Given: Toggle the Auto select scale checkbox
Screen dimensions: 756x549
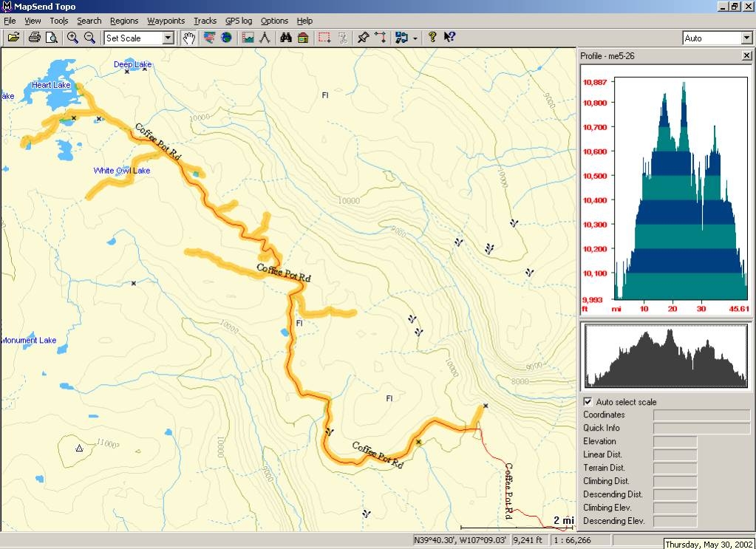Looking at the screenshot, I should [x=588, y=401].
